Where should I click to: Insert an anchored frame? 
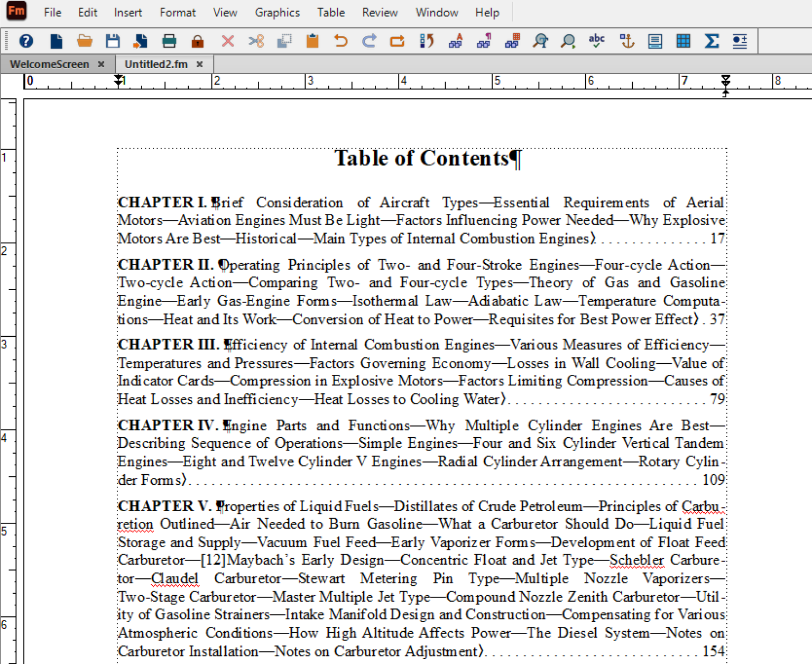(x=627, y=41)
